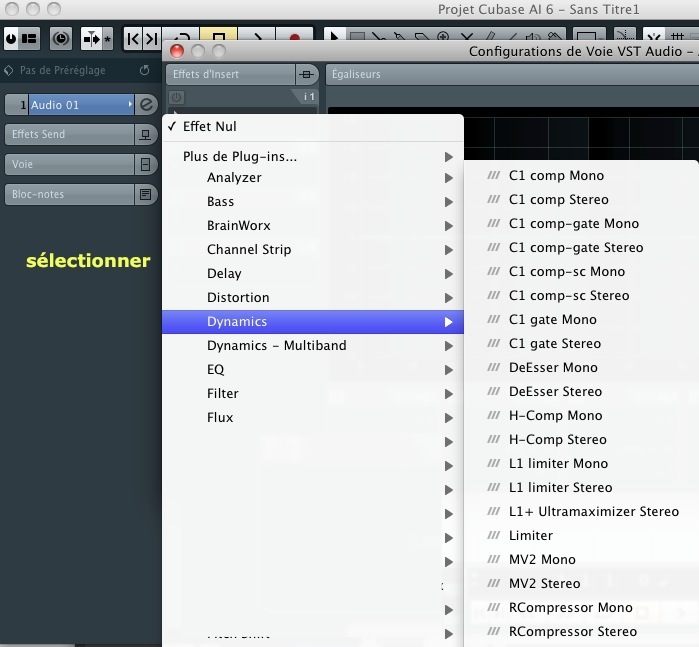Click the Effets Send state icon
The width and height of the screenshot is (699, 647).
145,135
